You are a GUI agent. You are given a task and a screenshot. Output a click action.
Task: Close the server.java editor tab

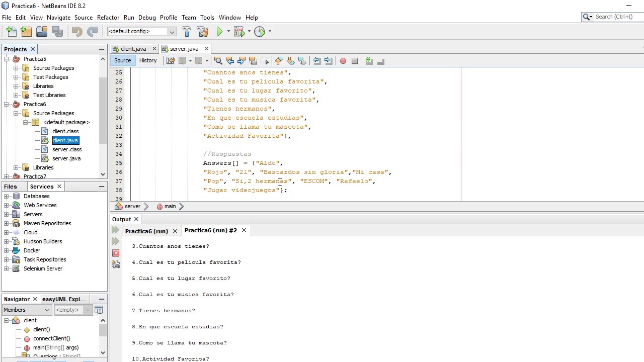(x=206, y=49)
